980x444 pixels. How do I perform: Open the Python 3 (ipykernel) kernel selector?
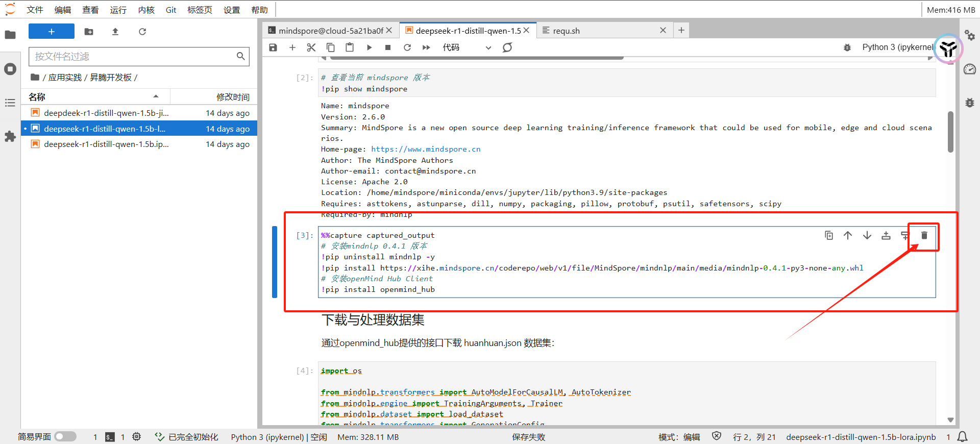pos(897,47)
